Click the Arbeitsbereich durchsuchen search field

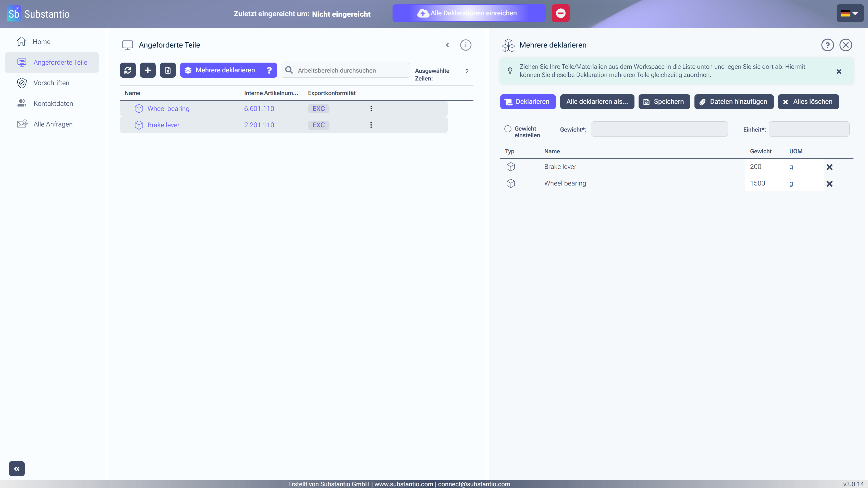point(350,70)
